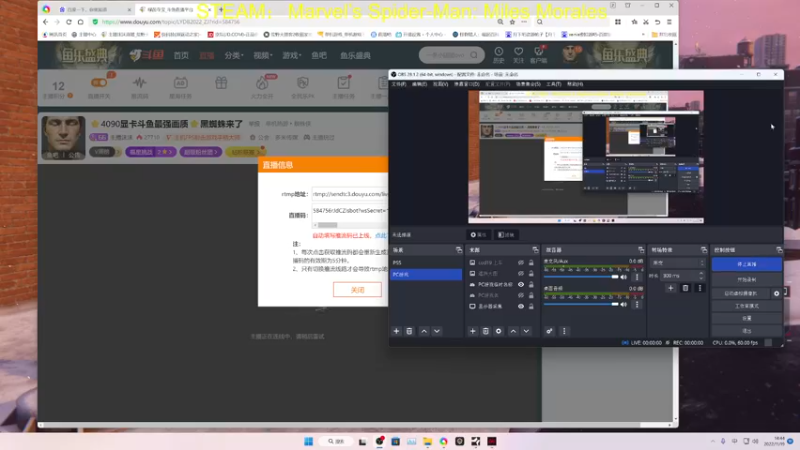Open audio mixer bottom three-dot menu
800x450 pixels.
(564, 331)
